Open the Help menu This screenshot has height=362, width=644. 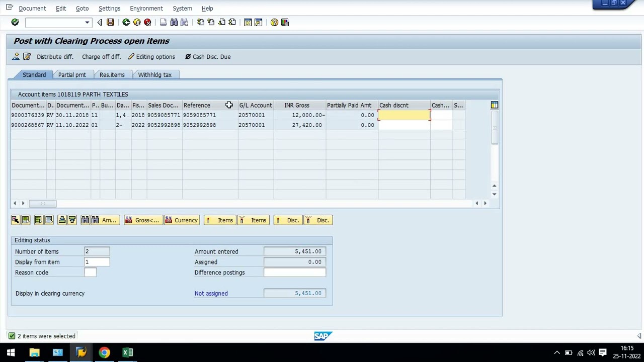[x=207, y=9]
